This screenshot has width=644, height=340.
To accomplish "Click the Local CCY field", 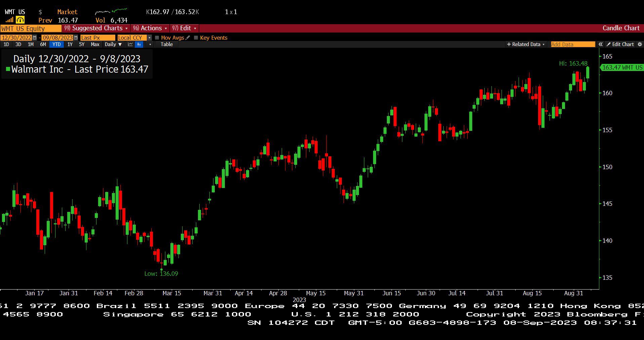I will tap(132, 38).
